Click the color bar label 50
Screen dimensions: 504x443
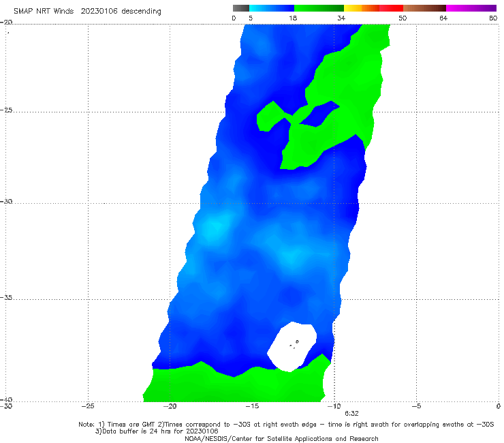tap(403, 18)
